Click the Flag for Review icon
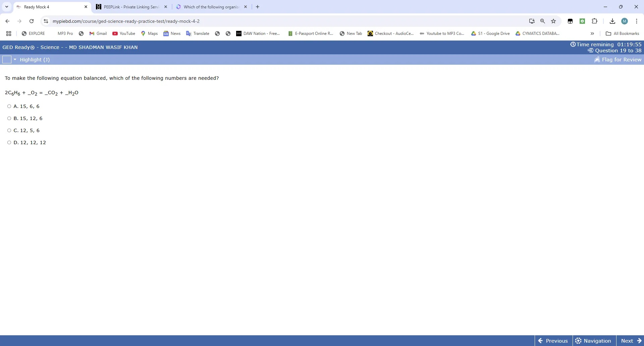This screenshot has height=346, width=644. (x=597, y=60)
